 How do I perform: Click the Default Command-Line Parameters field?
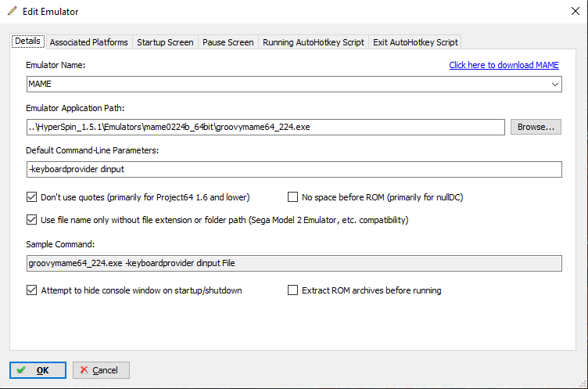click(x=294, y=169)
